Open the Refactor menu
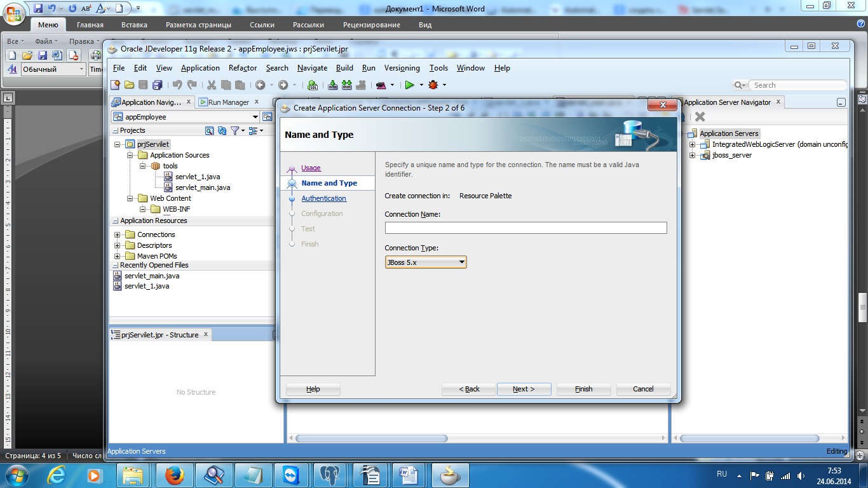Viewport: 868px width, 488px height. pyautogui.click(x=243, y=68)
